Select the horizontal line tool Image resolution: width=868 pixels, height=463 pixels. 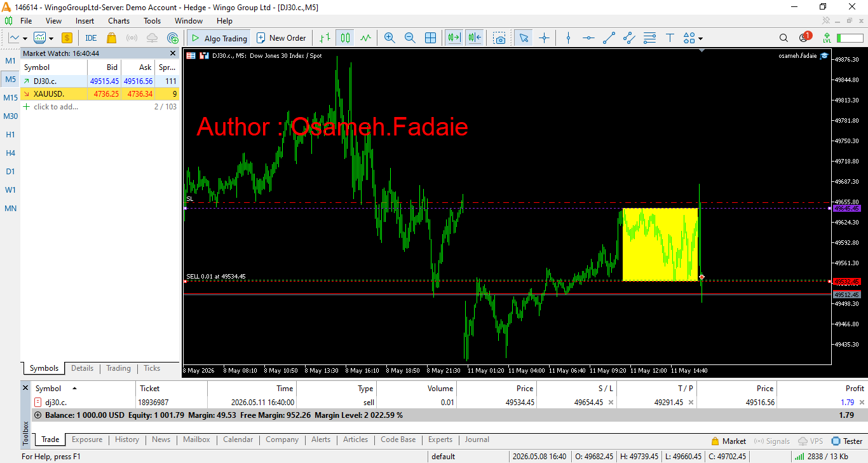click(588, 38)
